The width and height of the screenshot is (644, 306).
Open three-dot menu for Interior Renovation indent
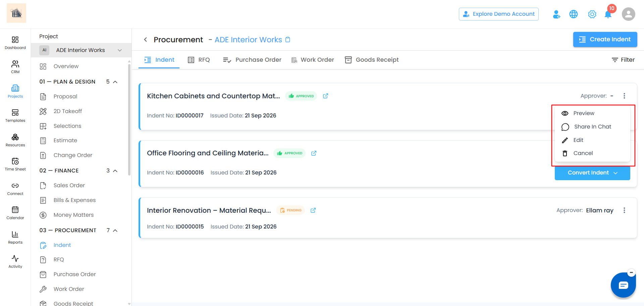624,210
